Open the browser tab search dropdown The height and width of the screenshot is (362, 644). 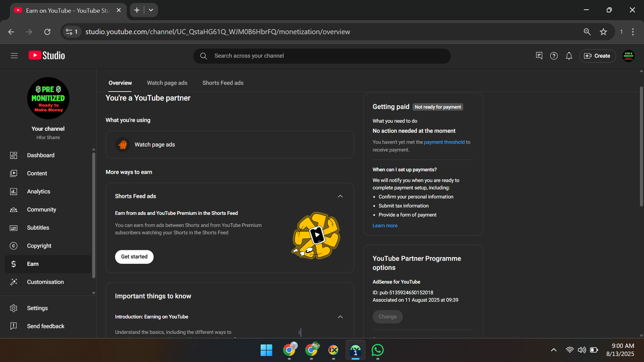click(151, 10)
